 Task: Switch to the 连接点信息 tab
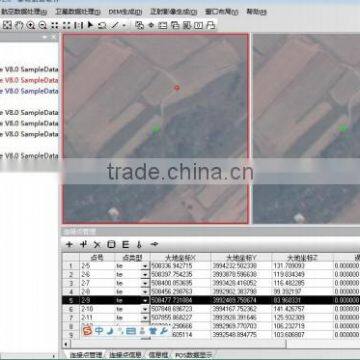(125, 355)
